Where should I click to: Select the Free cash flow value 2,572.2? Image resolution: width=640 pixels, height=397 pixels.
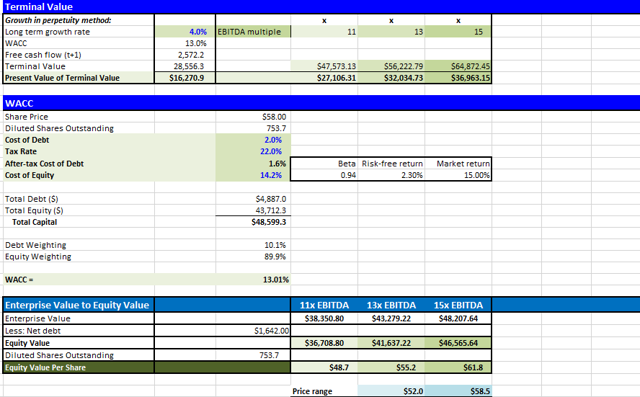(x=185, y=55)
